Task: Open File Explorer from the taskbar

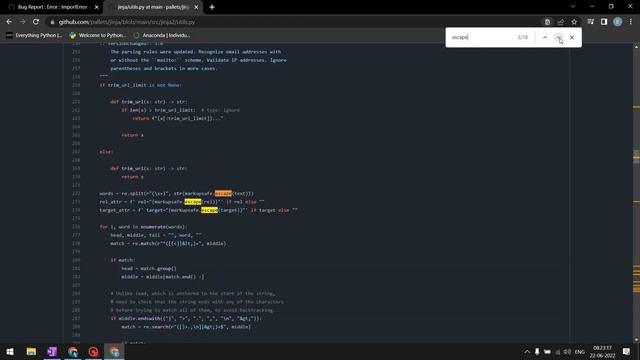Action: [x=31, y=351]
